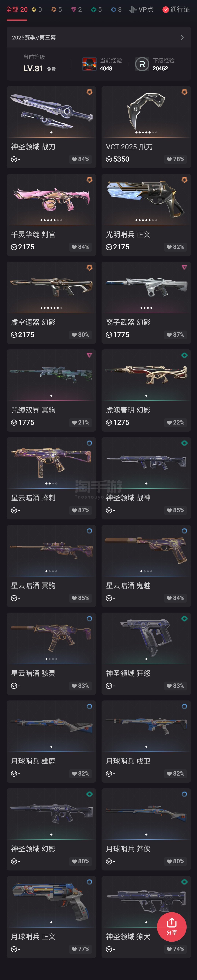Open the account level avatar icon
197x980 pixels.
(89, 64)
